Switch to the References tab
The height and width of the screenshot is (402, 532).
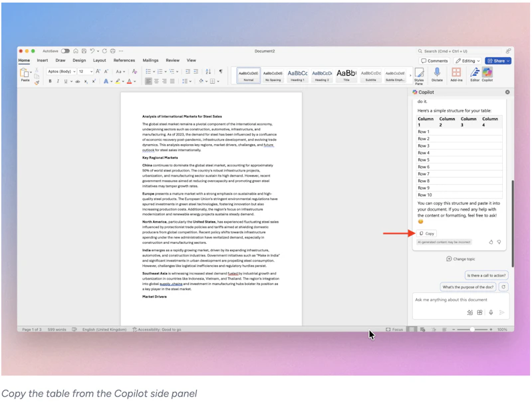coord(124,60)
